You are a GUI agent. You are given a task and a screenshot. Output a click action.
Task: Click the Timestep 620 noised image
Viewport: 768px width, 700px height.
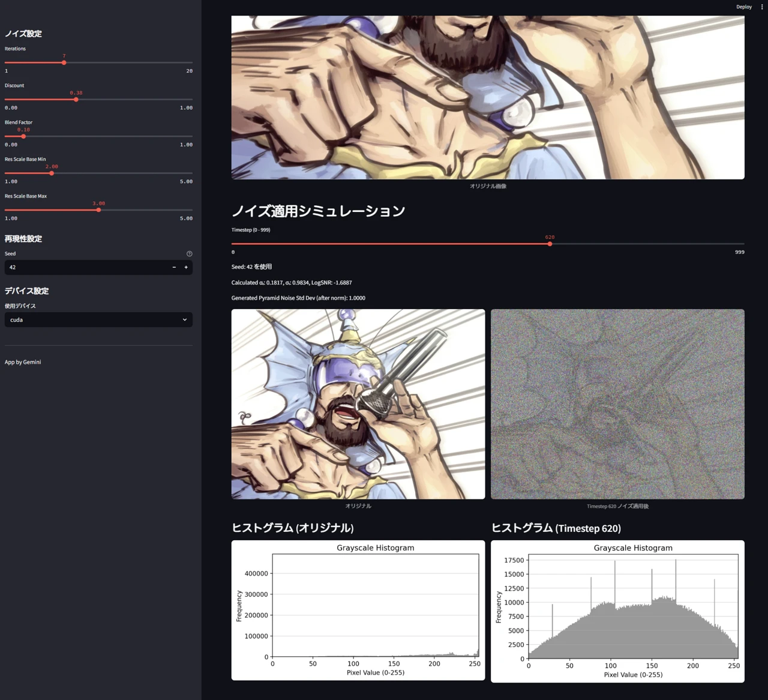pyautogui.click(x=617, y=404)
